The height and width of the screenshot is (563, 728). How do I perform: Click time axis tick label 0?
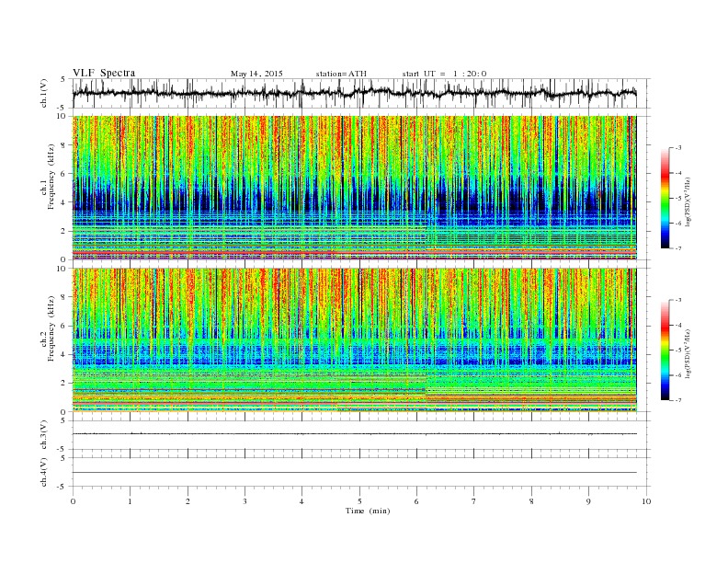[73, 501]
